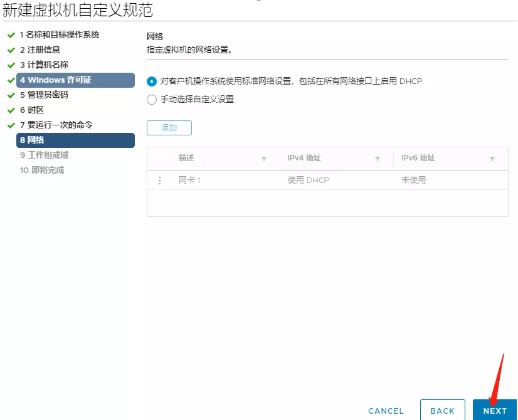The width and height of the screenshot is (518, 420).
Task: Click the 添加 button
Action: pos(169,128)
